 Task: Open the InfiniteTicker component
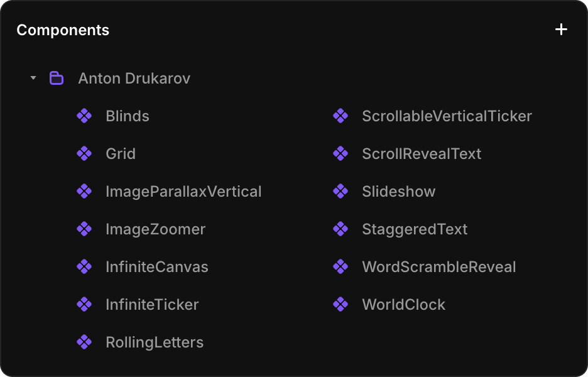click(152, 305)
